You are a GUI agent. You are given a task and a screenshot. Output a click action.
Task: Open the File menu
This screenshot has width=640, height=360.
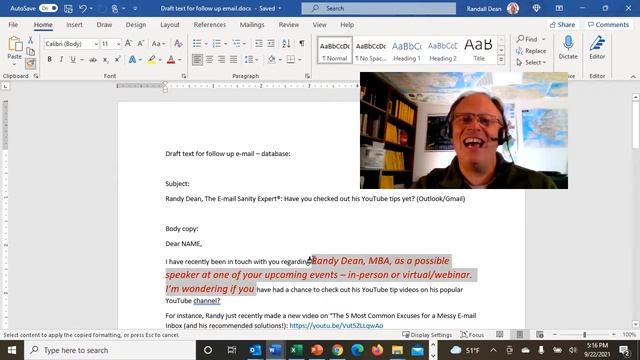pos(13,24)
